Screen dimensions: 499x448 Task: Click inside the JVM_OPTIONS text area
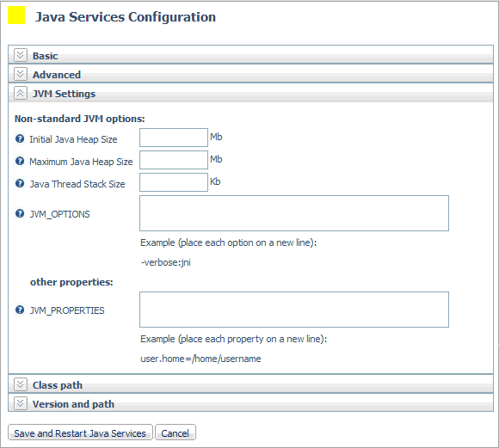pos(294,213)
